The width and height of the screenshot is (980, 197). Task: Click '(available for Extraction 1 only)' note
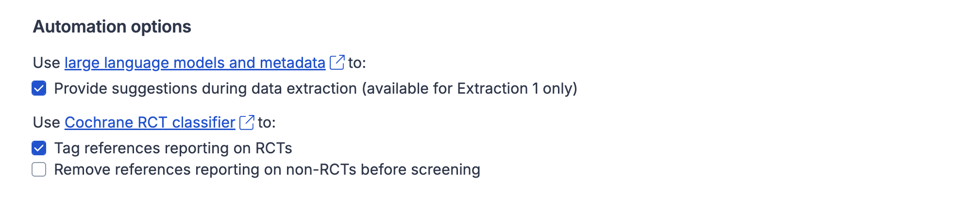click(x=469, y=89)
